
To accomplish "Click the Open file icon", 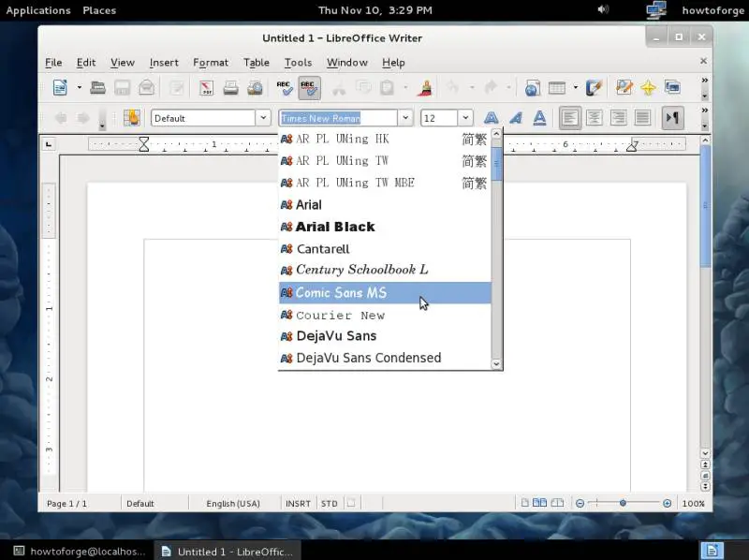I will [98, 87].
